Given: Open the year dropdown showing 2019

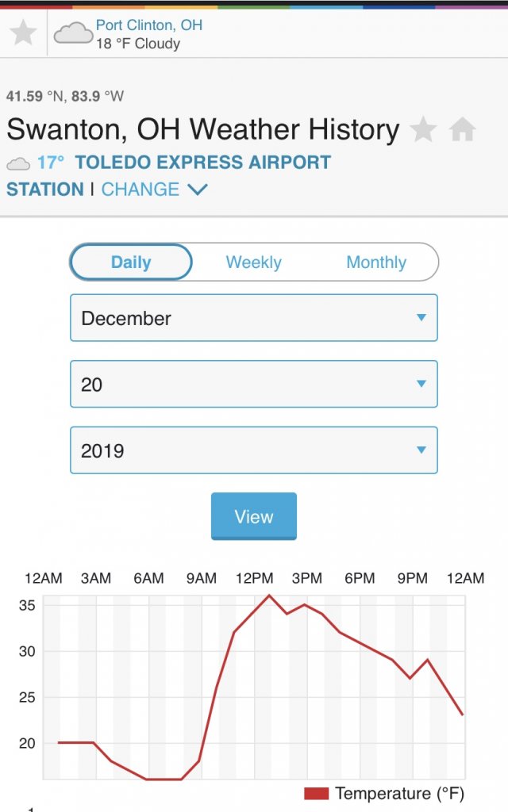Looking at the screenshot, I should (254, 451).
